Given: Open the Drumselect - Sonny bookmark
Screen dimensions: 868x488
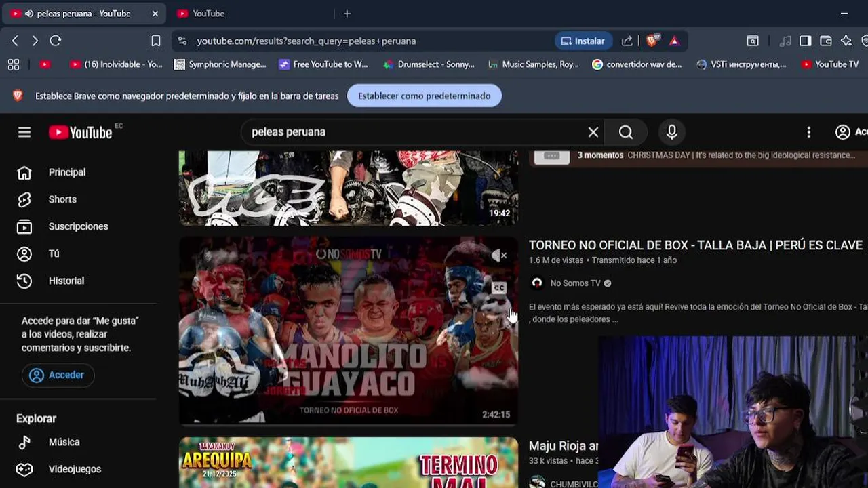Looking at the screenshot, I should tap(429, 64).
